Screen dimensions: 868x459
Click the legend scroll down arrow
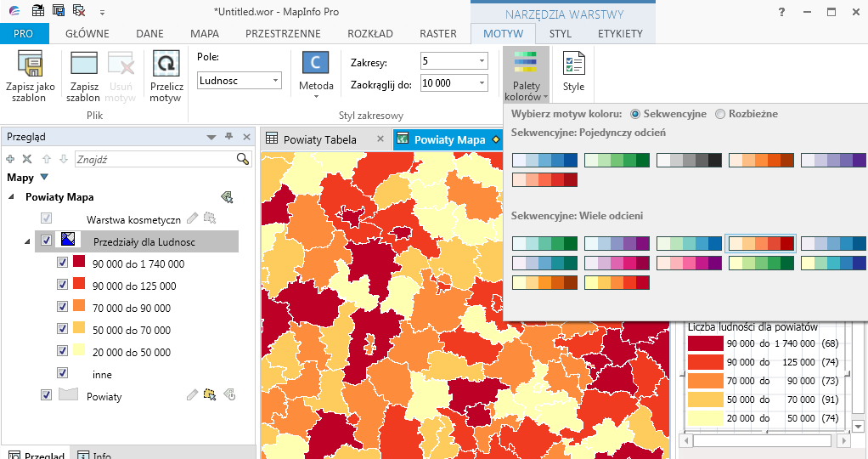(x=858, y=427)
